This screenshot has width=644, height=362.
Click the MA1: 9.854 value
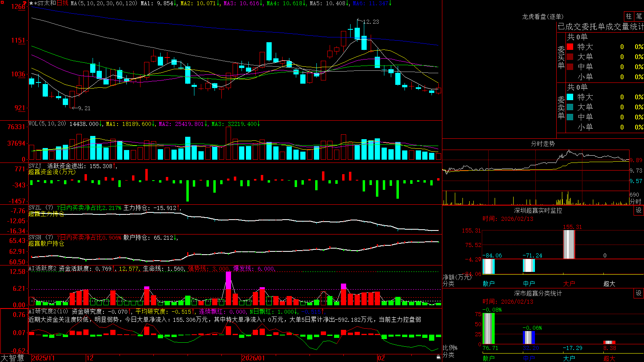coord(159,3)
